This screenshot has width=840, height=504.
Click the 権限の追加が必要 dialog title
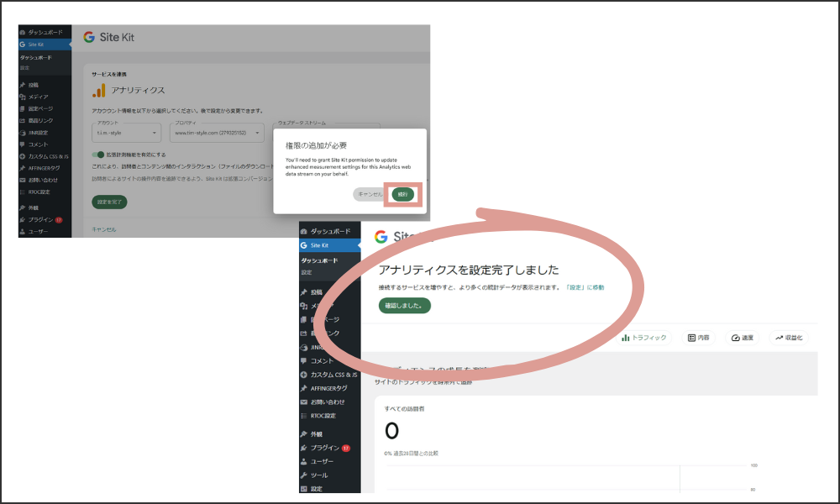click(x=316, y=145)
